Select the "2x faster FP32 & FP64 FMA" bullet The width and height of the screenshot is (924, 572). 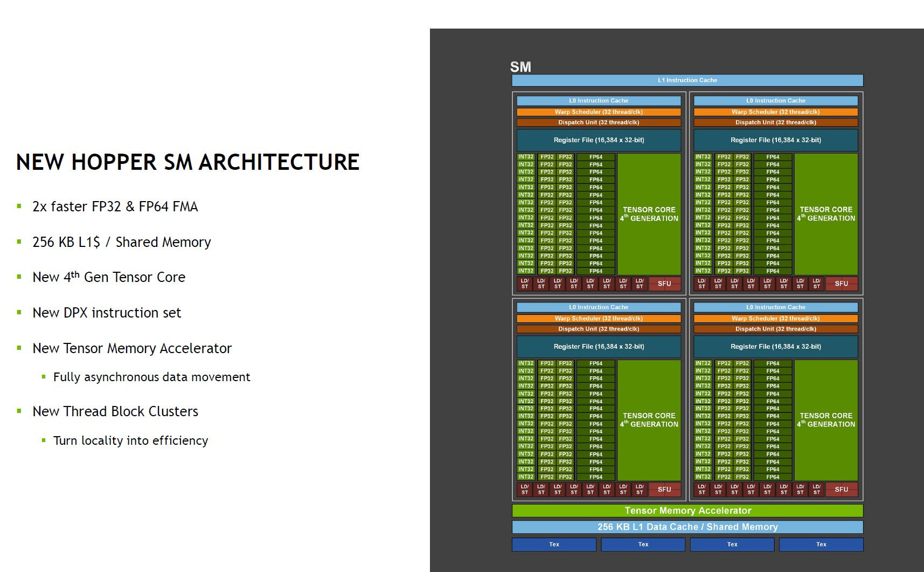click(115, 206)
